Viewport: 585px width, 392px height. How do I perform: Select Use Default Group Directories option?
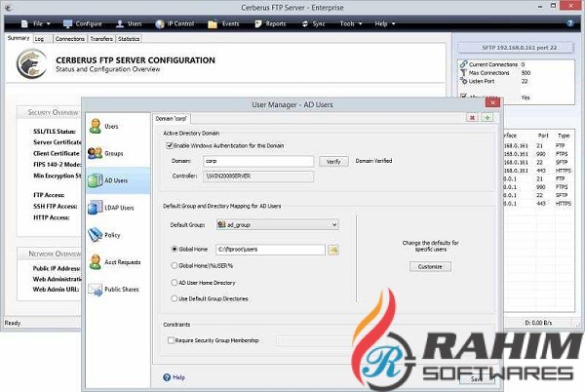coord(175,298)
